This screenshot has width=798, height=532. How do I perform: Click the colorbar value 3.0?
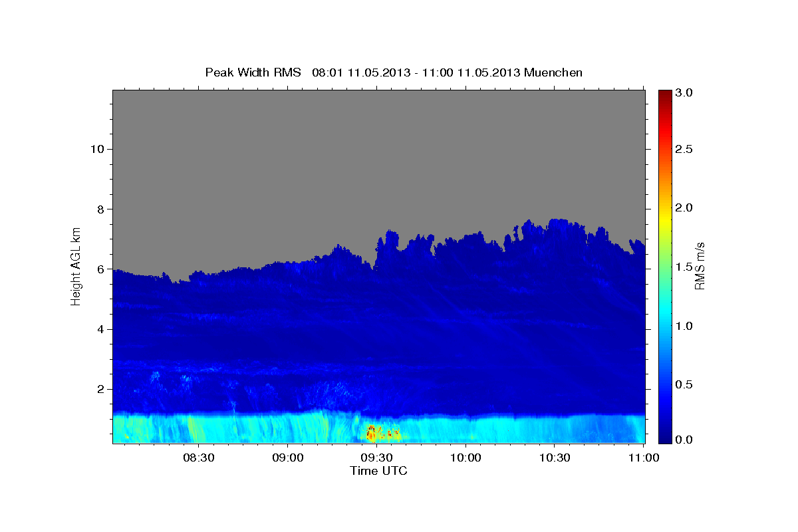click(x=684, y=93)
